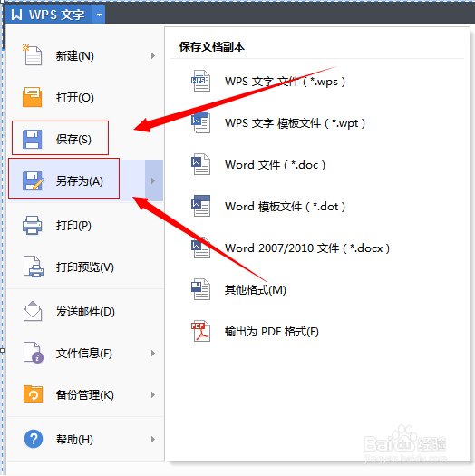Click the Send Mail envelope icon

33,311
